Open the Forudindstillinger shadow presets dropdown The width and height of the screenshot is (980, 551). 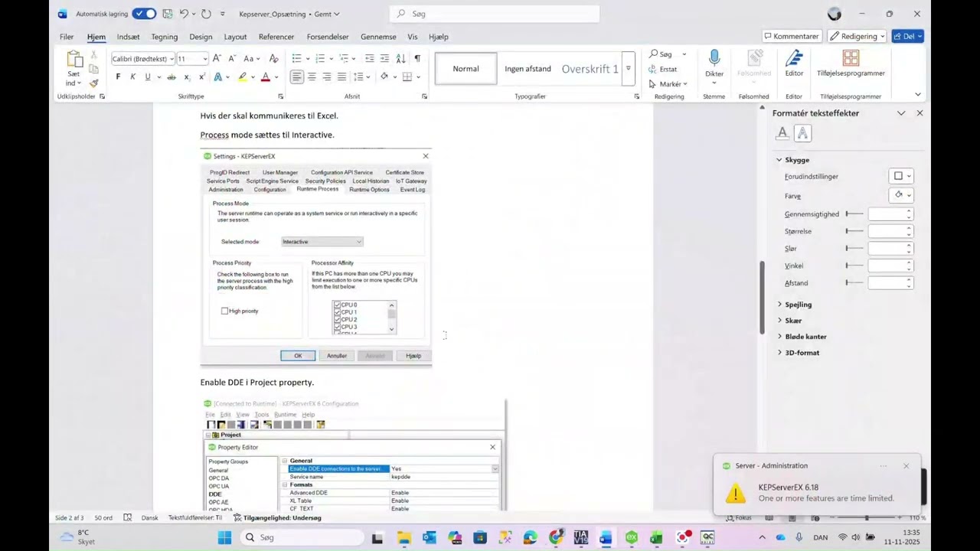point(902,176)
